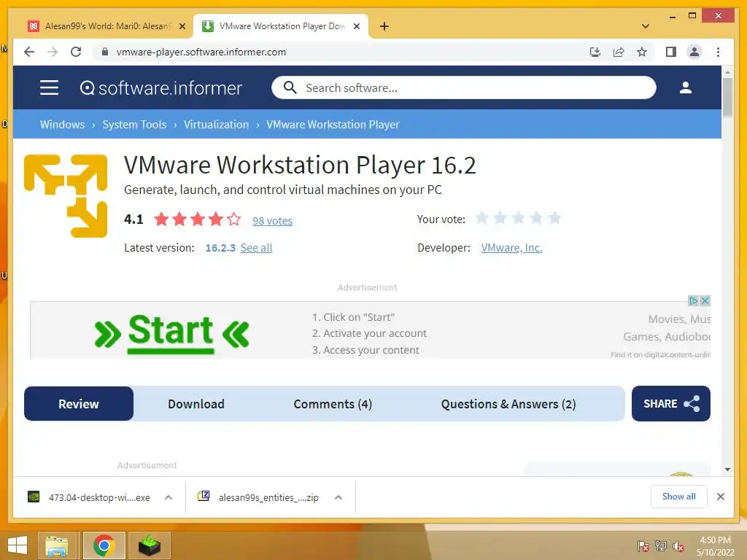Viewport: 747px width, 560px height.
Task: Open the Windows breadcrumb link
Action: click(63, 124)
